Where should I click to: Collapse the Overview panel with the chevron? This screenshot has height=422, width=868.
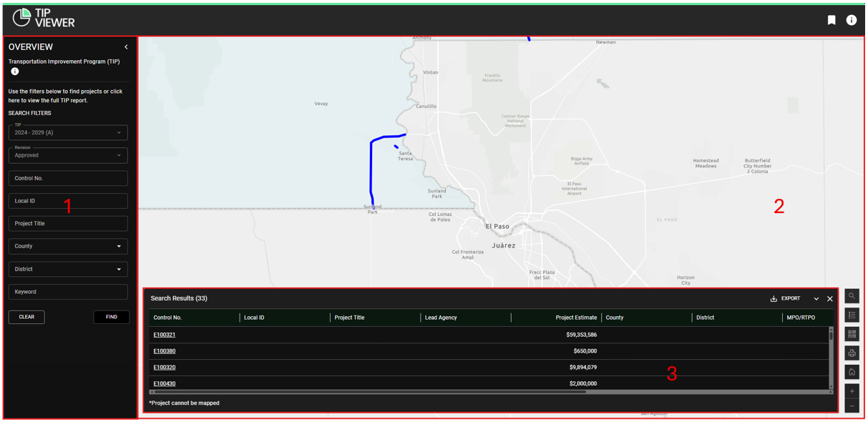pos(126,47)
